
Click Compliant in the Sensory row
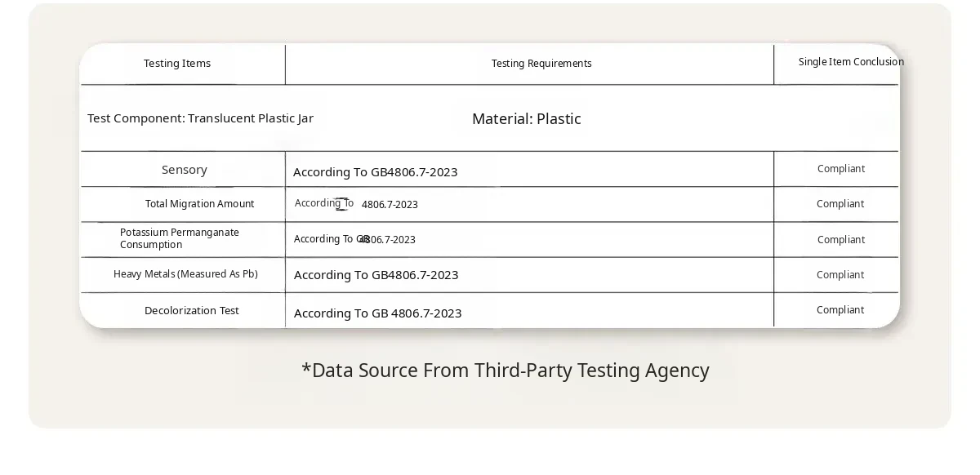[841, 169]
